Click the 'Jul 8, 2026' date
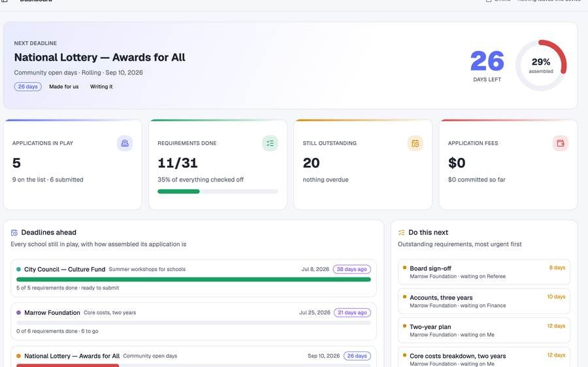Screen dimensions: 588x367 click(x=316, y=269)
